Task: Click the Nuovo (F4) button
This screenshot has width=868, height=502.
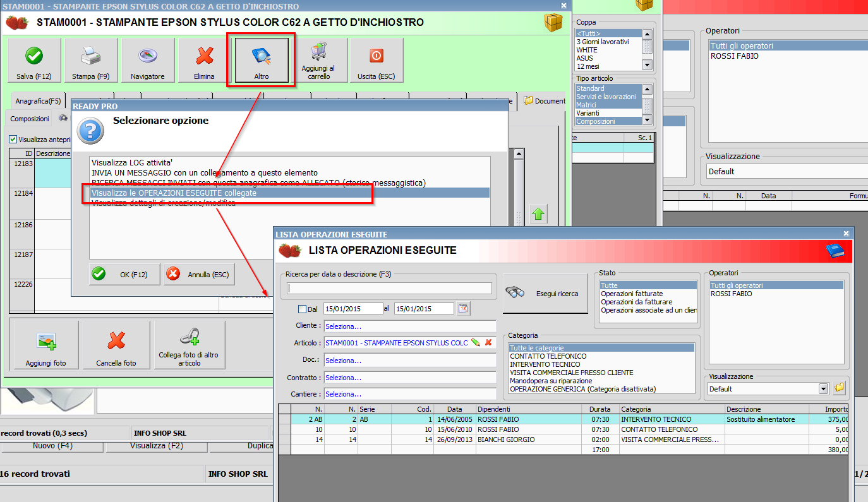Action: pos(54,446)
